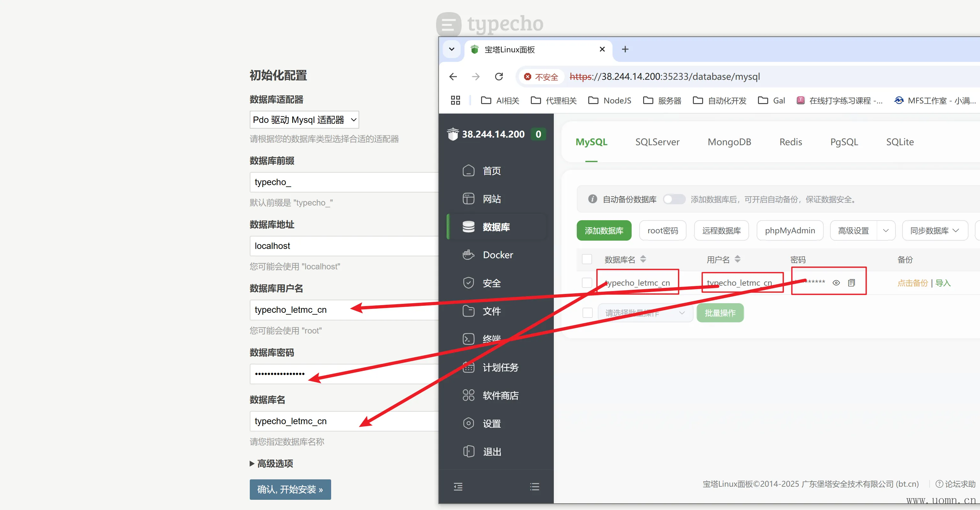Check the typecho_letmc_cn row checkbox
This screenshot has width=980, height=510.
point(587,283)
